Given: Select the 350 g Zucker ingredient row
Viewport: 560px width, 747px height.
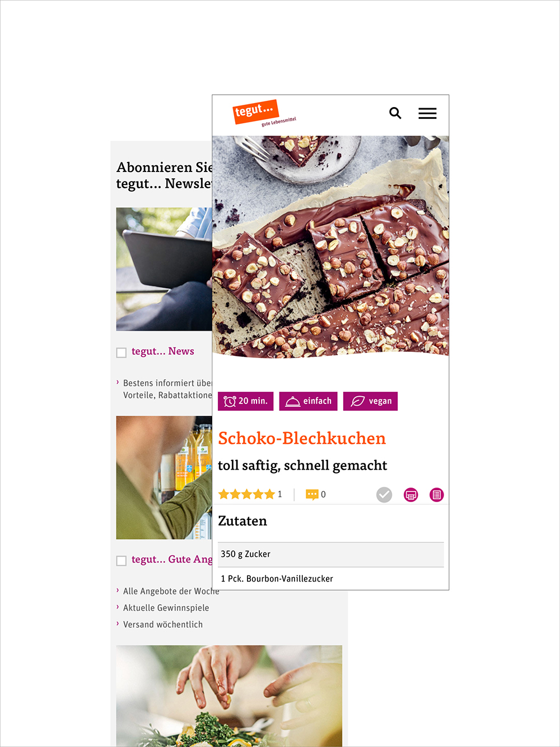Looking at the screenshot, I should 331,554.
